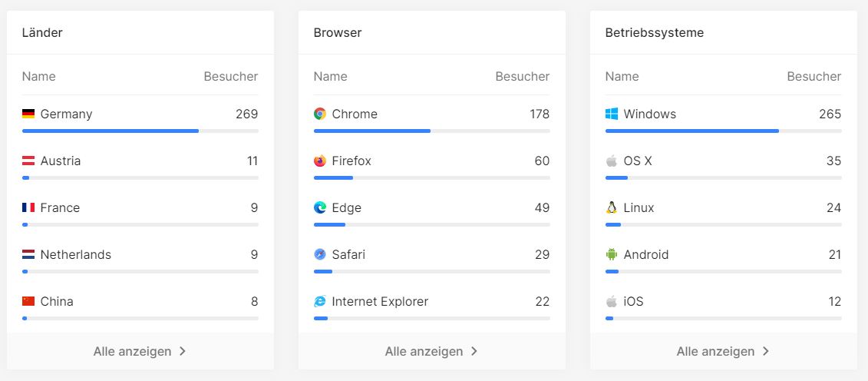Click the Germany flag icon
The image size is (868, 381).
(28, 114)
